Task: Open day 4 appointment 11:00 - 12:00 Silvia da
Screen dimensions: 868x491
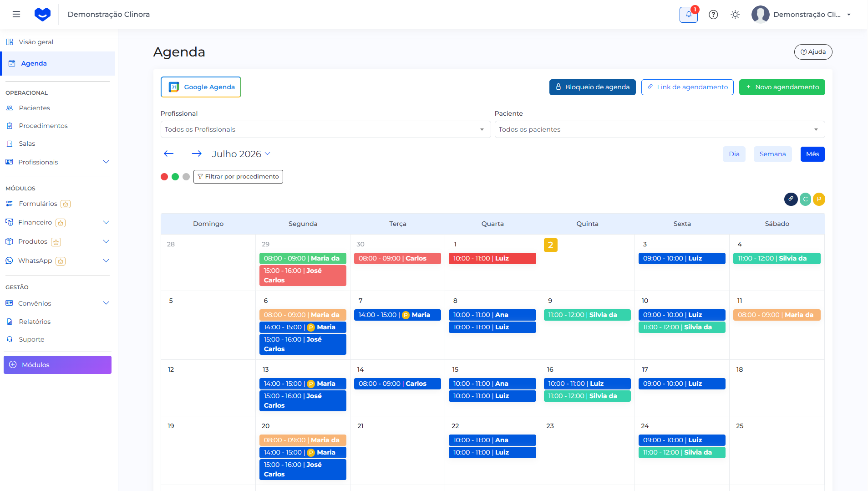Action: pyautogui.click(x=777, y=258)
